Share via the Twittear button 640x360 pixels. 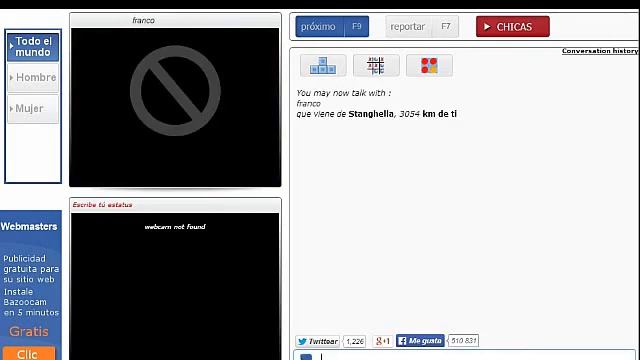(318, 341)
